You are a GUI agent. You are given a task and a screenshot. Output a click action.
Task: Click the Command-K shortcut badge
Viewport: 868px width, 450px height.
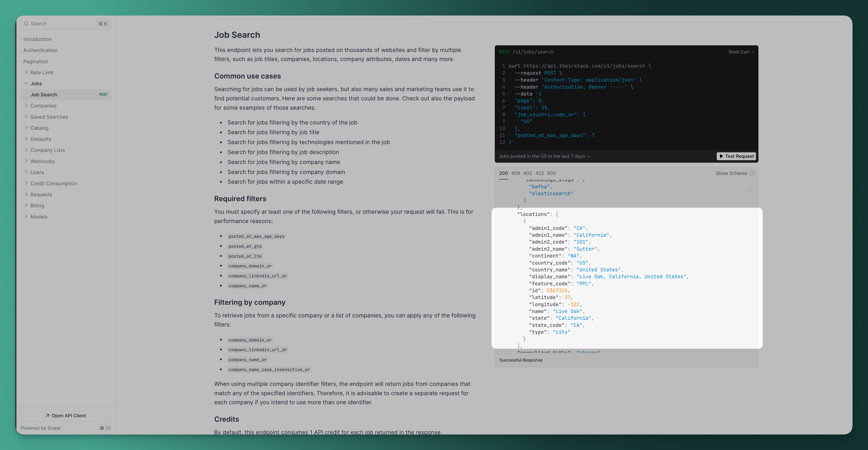click(x=103, y=24)
